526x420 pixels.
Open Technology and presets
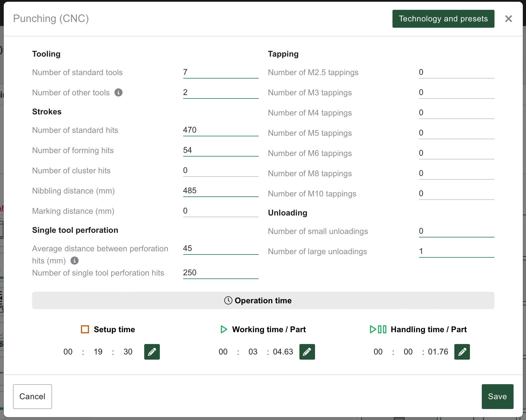(x=443, y=19)
